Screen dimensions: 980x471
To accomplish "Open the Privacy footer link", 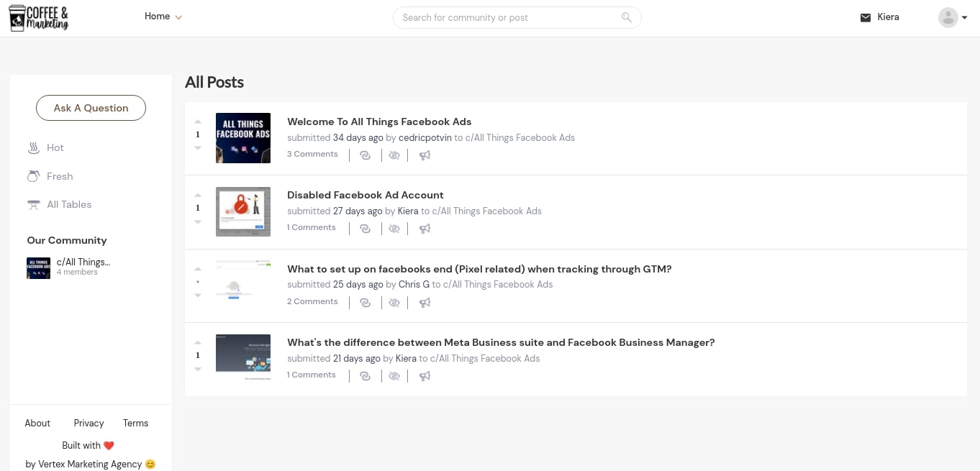I will pos(89,423).
